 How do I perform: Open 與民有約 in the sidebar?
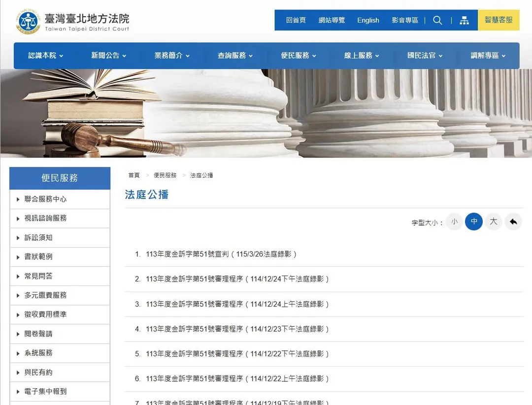[x=60, y=373]
